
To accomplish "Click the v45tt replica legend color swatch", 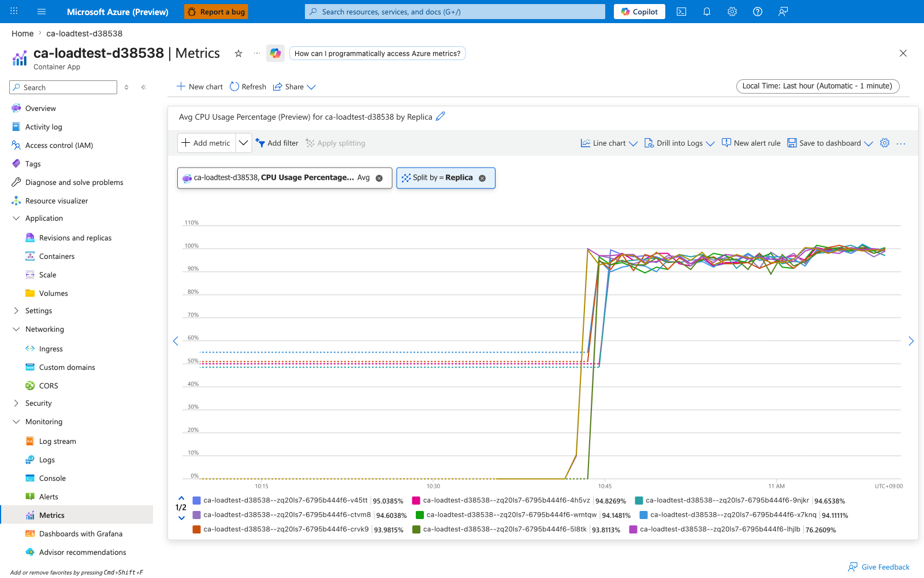I will (197, 501).
